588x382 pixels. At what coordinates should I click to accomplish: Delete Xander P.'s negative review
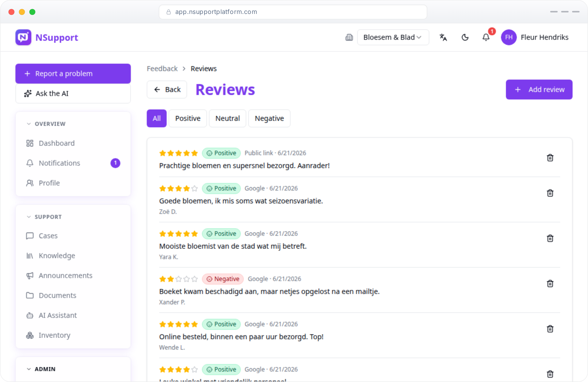pos(550,284)
